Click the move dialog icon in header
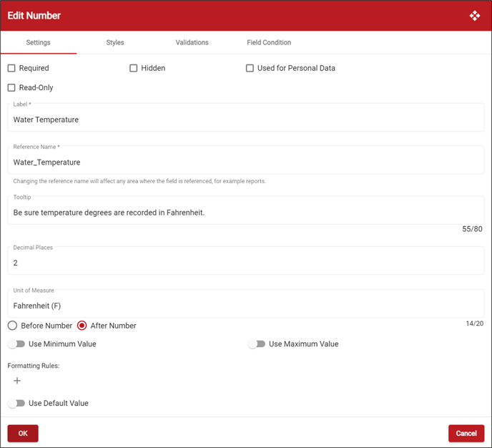 [x=475, y=16]
